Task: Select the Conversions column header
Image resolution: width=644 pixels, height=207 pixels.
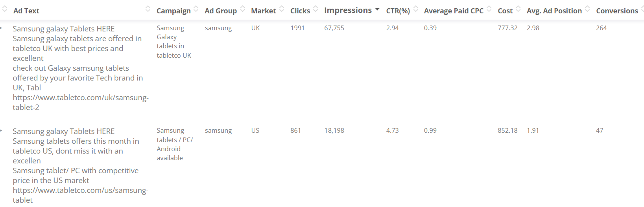Action: coord(616,11)
